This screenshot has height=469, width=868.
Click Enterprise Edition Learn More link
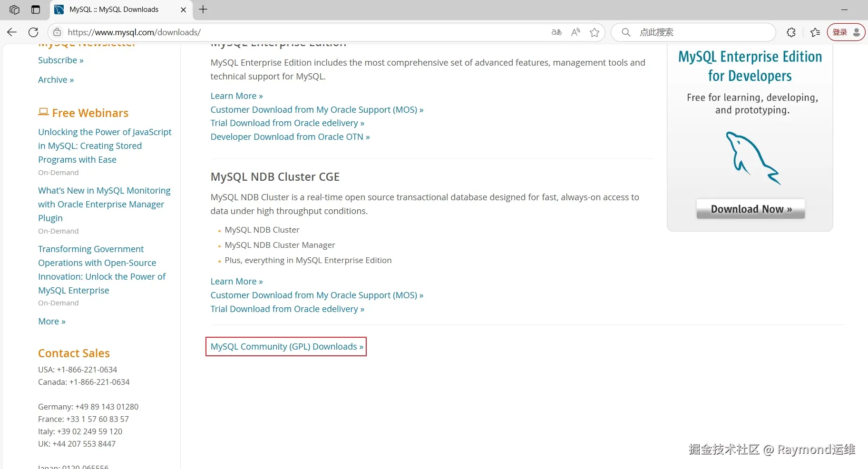pyautogui.click(x=237, y=96)
